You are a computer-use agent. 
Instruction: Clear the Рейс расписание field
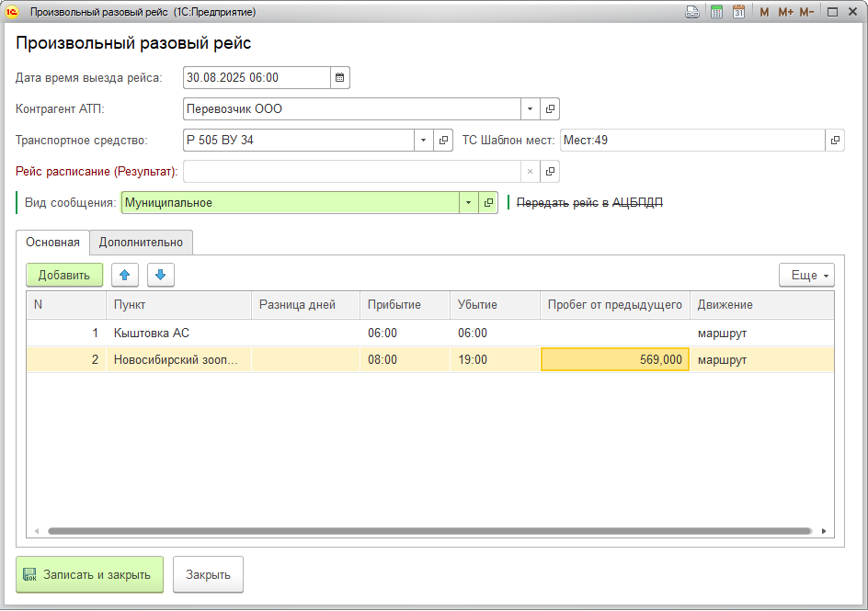click(x=529, y=172)
